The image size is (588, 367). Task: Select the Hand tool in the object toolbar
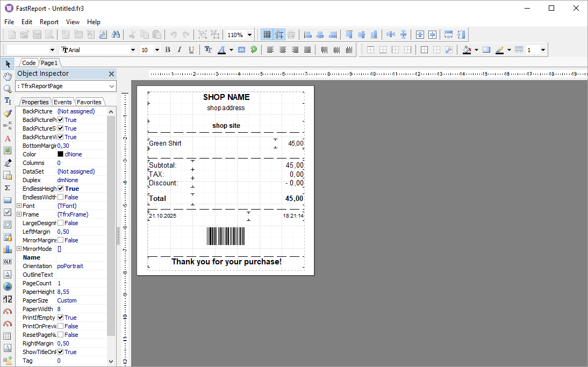[x=8, y=76]
